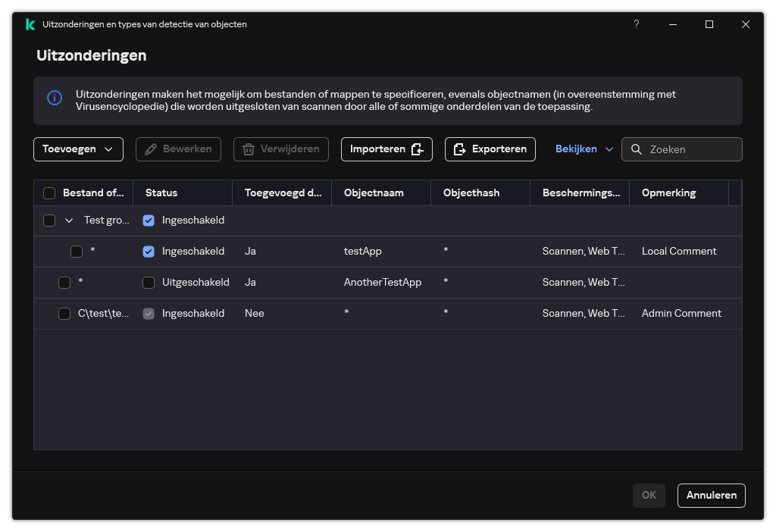Click the Exporteren button
The image size is (776, 532).
tap(490, 149)
